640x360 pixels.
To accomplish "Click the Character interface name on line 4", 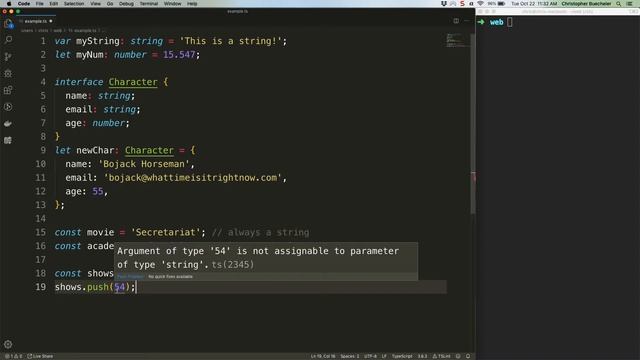I will (x=133, y=82).
